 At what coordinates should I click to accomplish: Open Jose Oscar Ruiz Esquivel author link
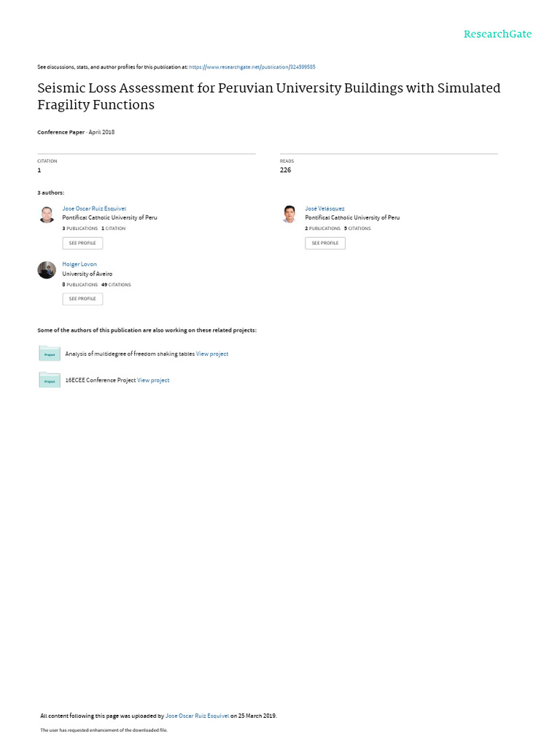click(94, 209)
